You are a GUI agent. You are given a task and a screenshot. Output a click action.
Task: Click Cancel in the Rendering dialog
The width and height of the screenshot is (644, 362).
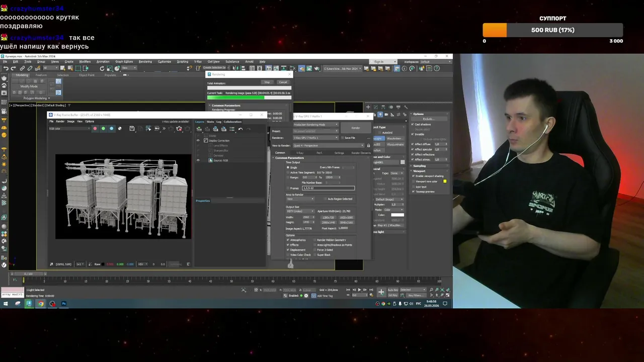[283, 82]
